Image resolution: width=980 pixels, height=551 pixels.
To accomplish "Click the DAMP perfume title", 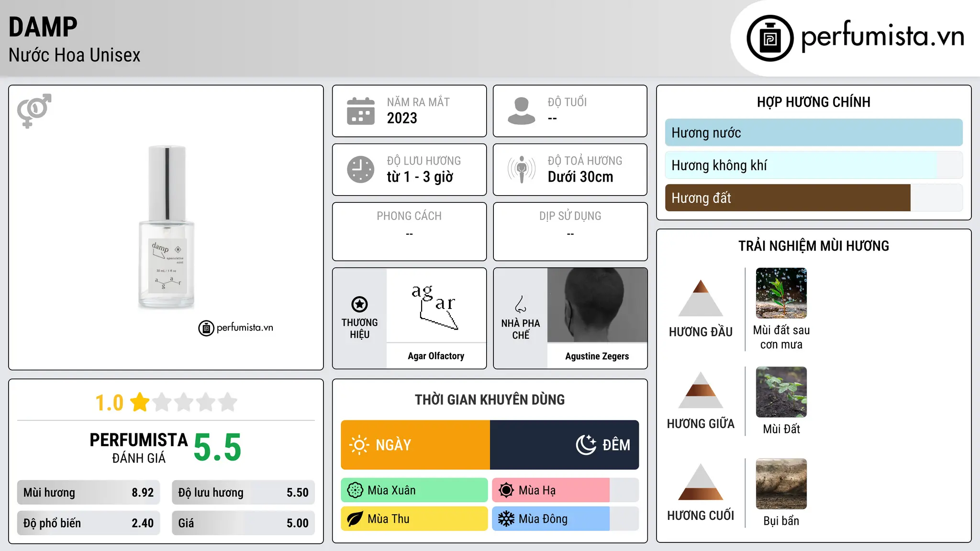I will [x=43, y=27].
